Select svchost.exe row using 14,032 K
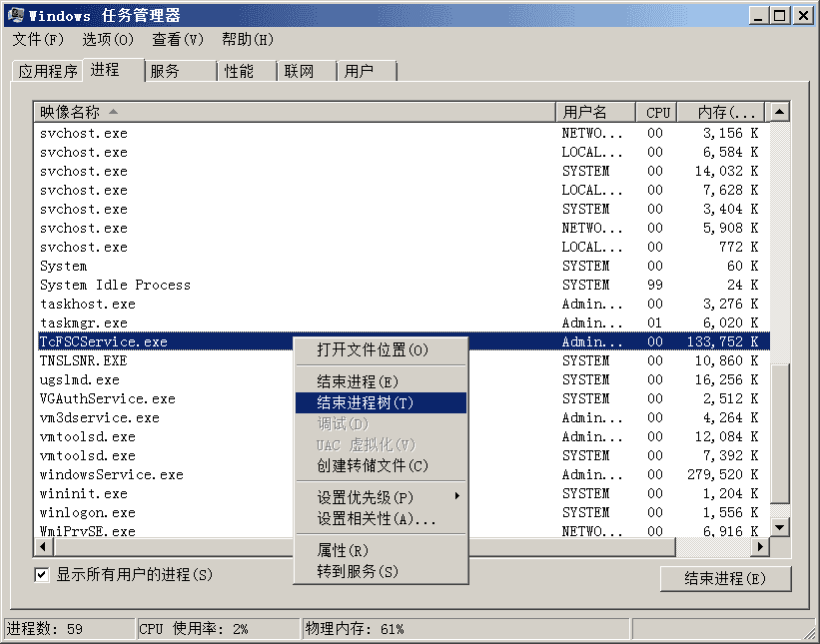Image resolution: width=820 pixels, height=644 pixels. tap(404, 171)
